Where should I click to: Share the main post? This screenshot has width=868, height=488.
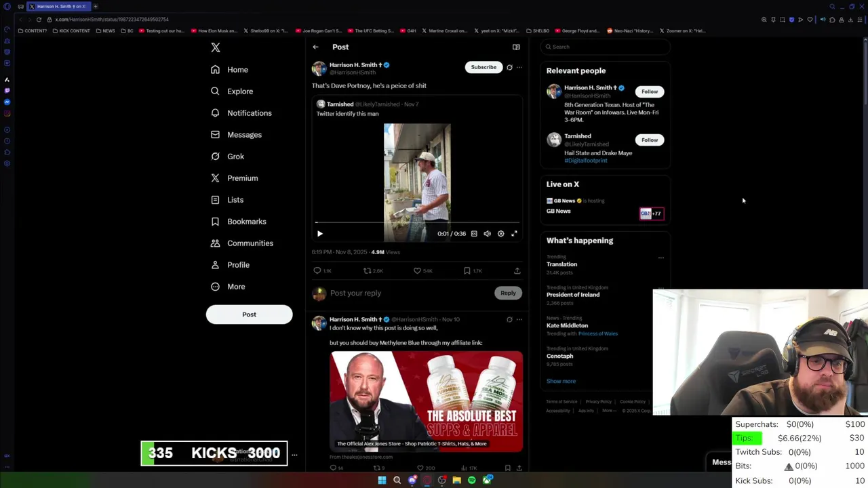517,270
